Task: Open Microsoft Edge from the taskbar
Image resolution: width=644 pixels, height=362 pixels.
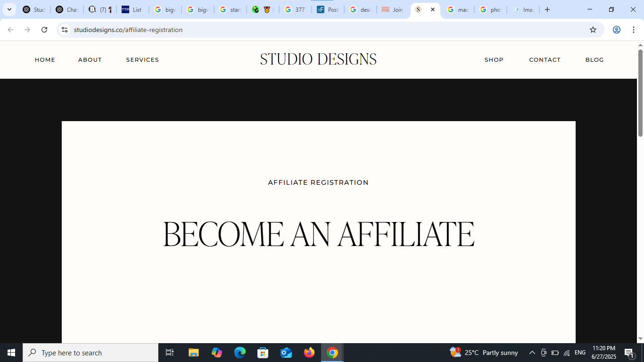Action: pyautogui.click(x=240, y=353)
